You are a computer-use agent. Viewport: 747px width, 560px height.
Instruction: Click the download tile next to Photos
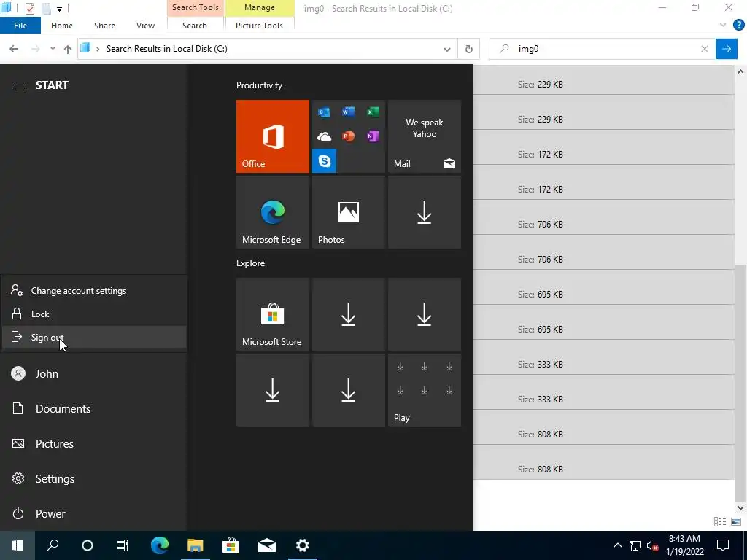[425, 212]
